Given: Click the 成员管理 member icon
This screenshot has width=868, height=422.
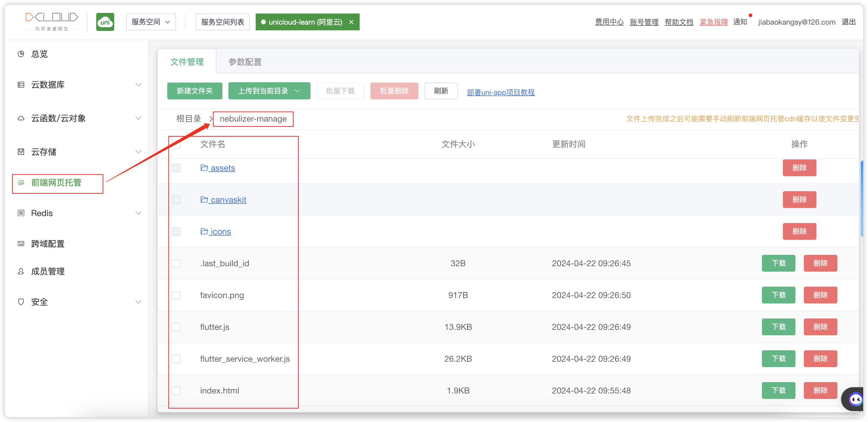Looking at the screenshot, I should coord(21,271).
